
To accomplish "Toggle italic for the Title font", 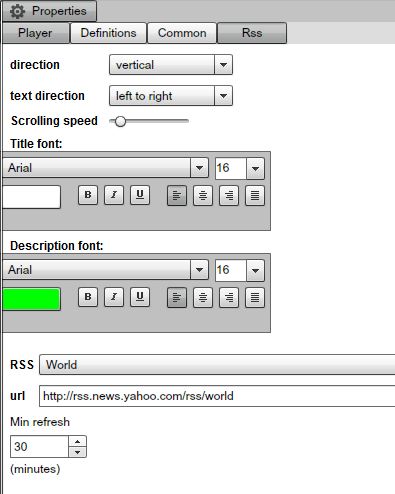I will coord(114,195).
